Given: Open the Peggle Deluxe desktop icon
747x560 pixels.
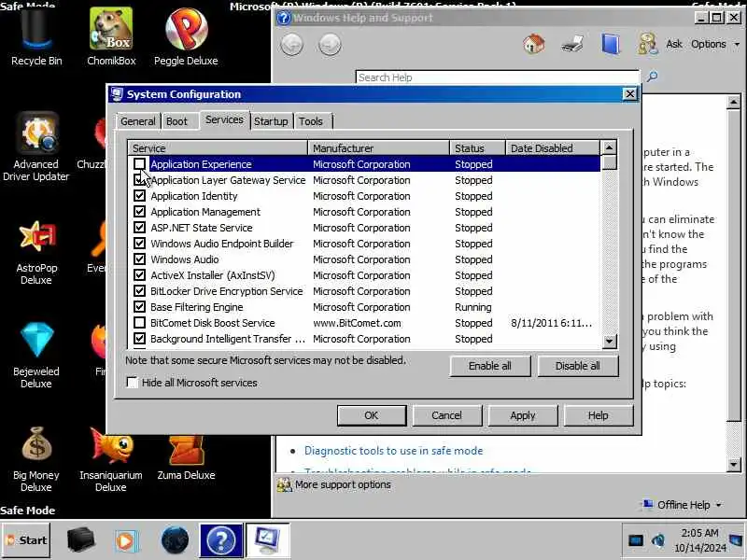Looking at the screenshot, I should [x=186, y=38].
